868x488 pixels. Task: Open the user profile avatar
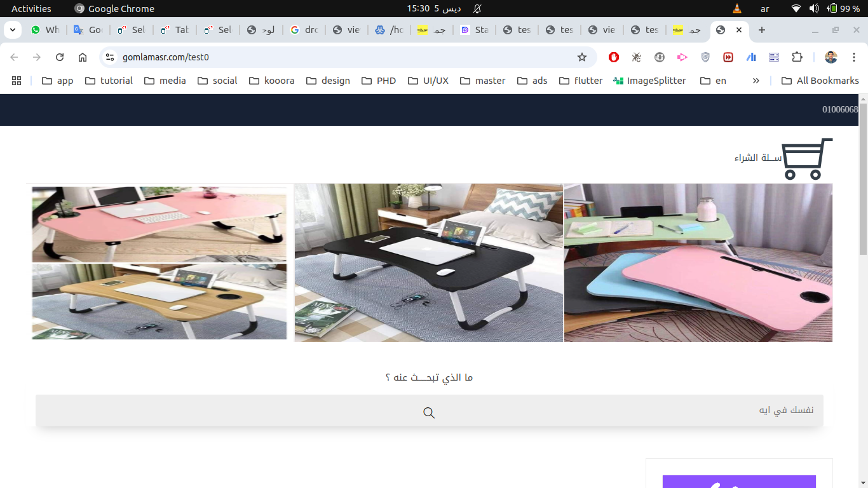pos(831,57)
